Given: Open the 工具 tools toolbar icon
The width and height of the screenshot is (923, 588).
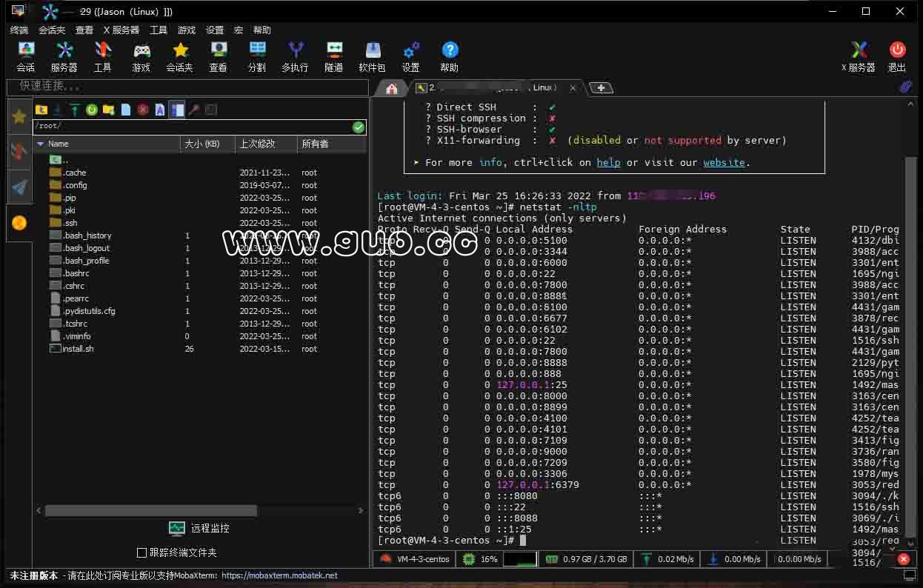Looking at the screenshot, I should click(x=103, y=56).
